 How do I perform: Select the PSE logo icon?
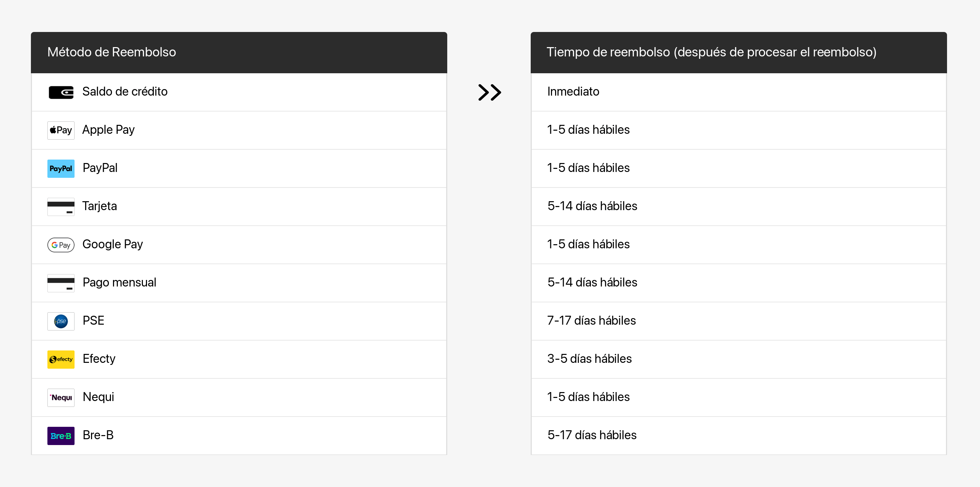[61, 321]
